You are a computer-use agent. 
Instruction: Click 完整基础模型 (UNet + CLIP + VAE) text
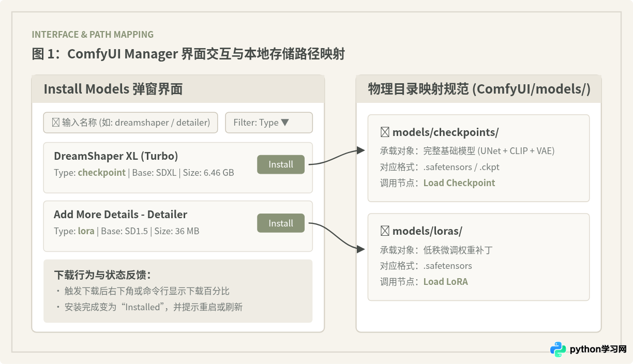tap(489, 151)
